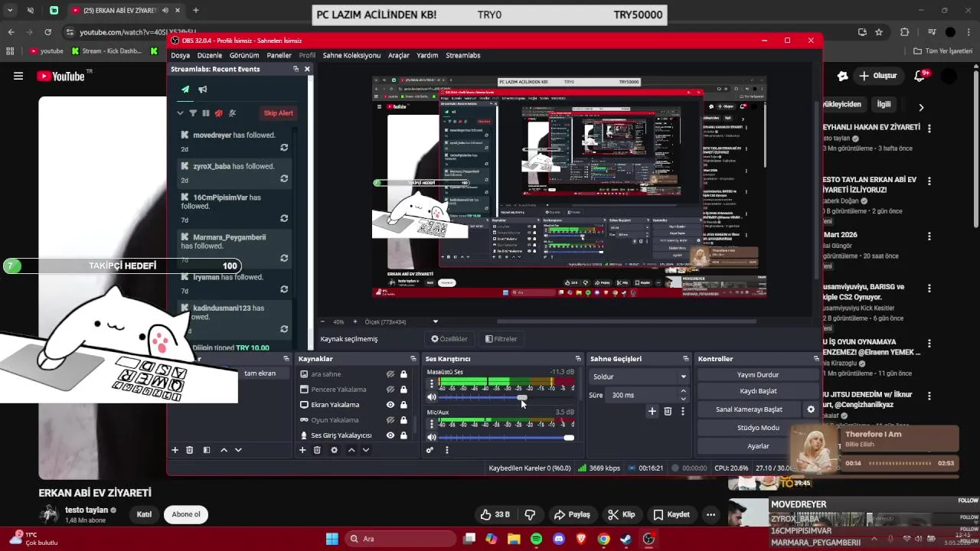Open Masaüstü Ses three-dot options
Screen dimensions: 980x551
point(431,383)
